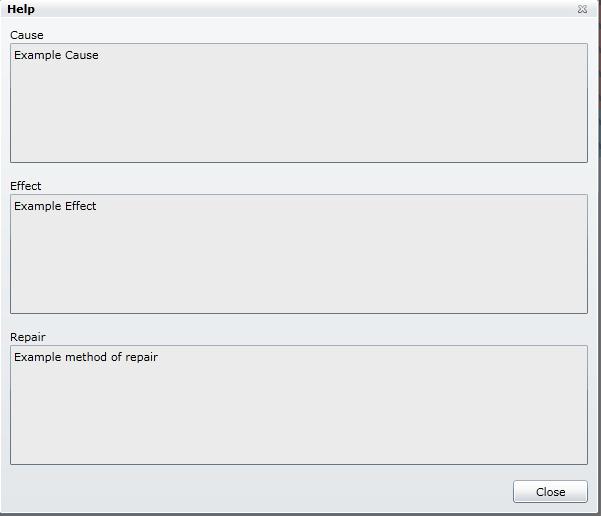Click the Cause field label
Image resolution: width=601 pixels, height=516 pixels.
[x=27, y=35]
